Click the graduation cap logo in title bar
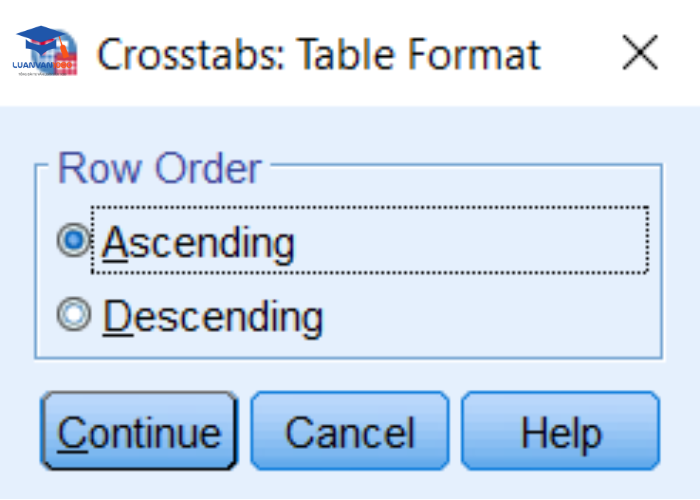Image resolution: width=700 pixels, height=500 pixels. pyautogui.click(x=47, y=52)
